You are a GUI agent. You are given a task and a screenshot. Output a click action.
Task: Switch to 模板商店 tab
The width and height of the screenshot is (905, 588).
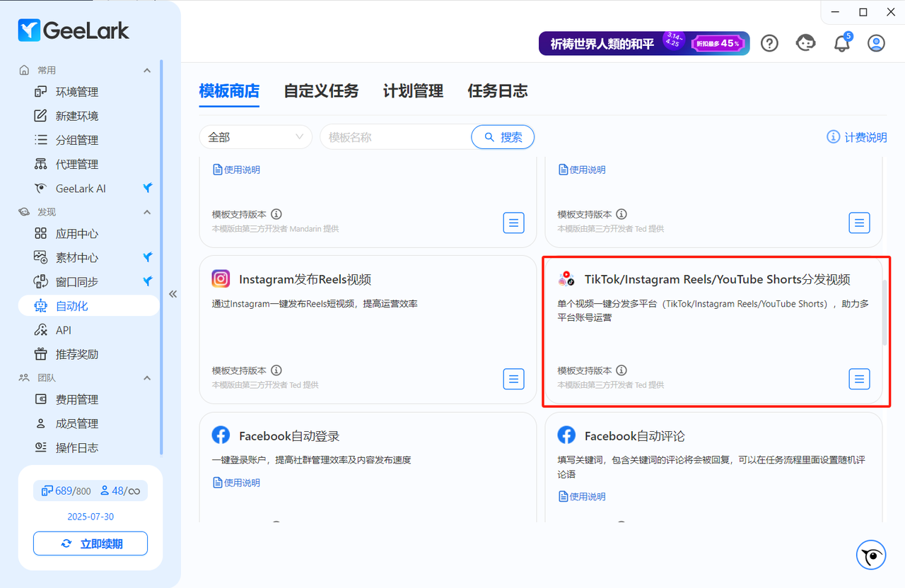tap(229, 91)
